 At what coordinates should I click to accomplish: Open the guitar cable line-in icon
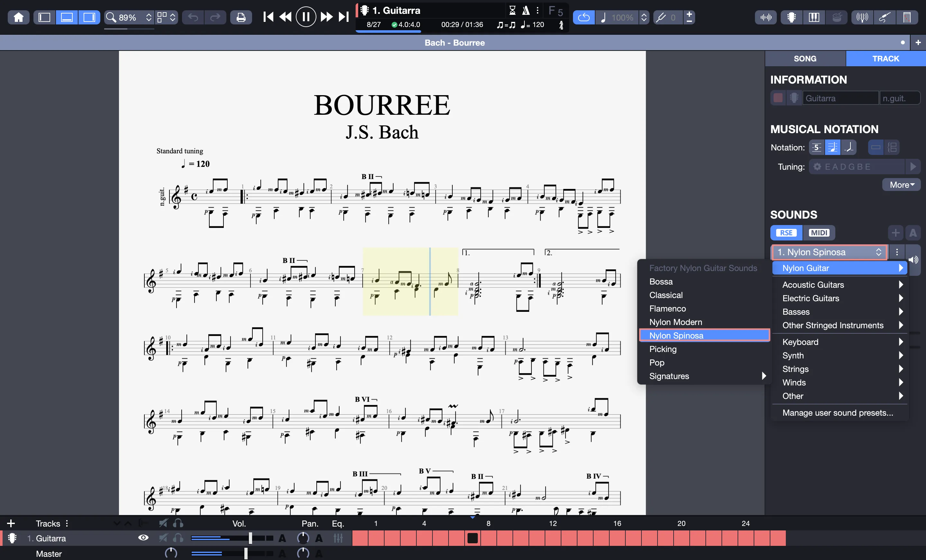[x=885, y=17]
